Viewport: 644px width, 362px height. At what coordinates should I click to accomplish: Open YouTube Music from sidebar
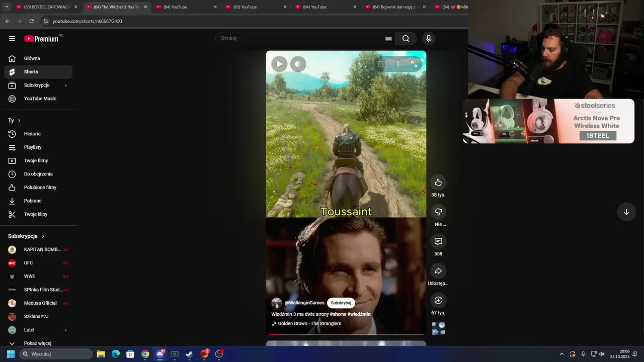click(x=38, y=99)
